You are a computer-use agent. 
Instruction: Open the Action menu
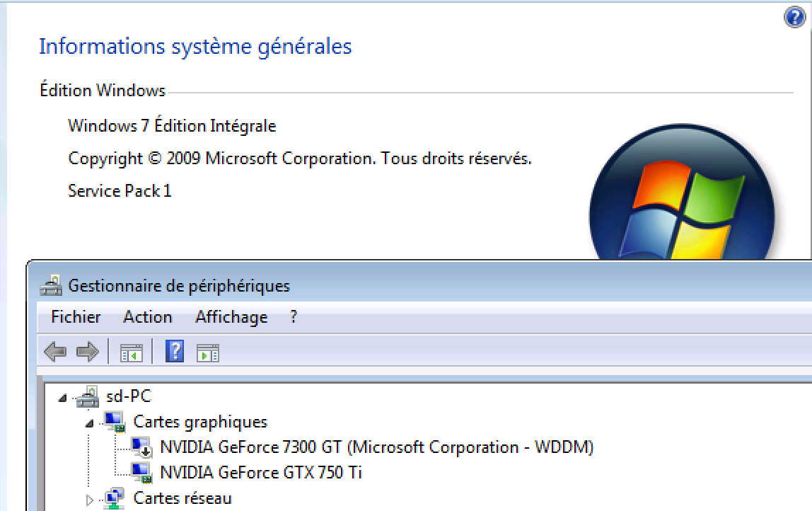(x=148, y=316)
